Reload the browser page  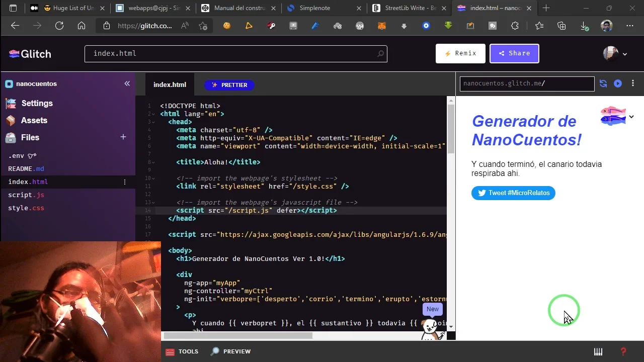pos(59,26)
